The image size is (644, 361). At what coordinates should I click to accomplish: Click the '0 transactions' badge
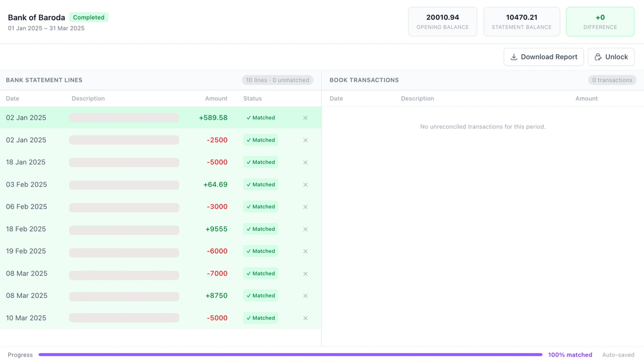[x=612, y=80]
